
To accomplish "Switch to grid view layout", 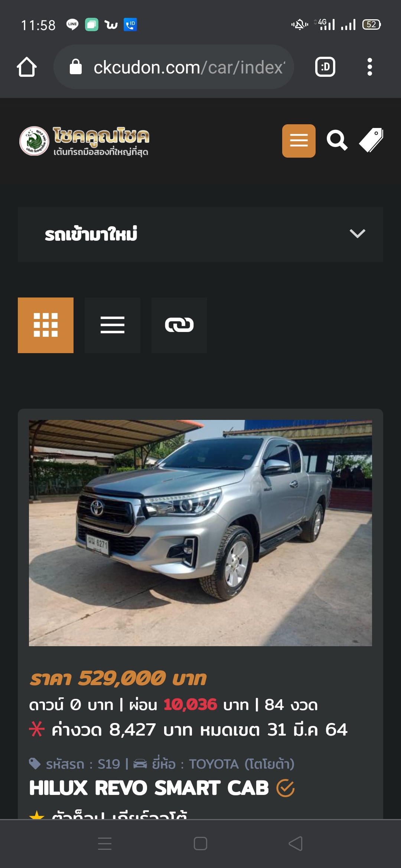I will 46,325.
